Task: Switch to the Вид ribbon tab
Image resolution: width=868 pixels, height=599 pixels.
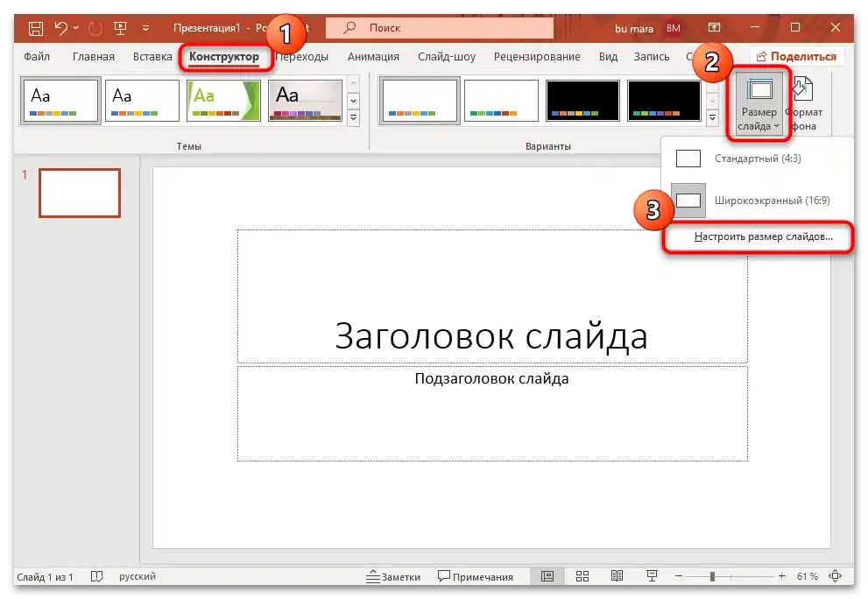Action: [x=610, y=56]
